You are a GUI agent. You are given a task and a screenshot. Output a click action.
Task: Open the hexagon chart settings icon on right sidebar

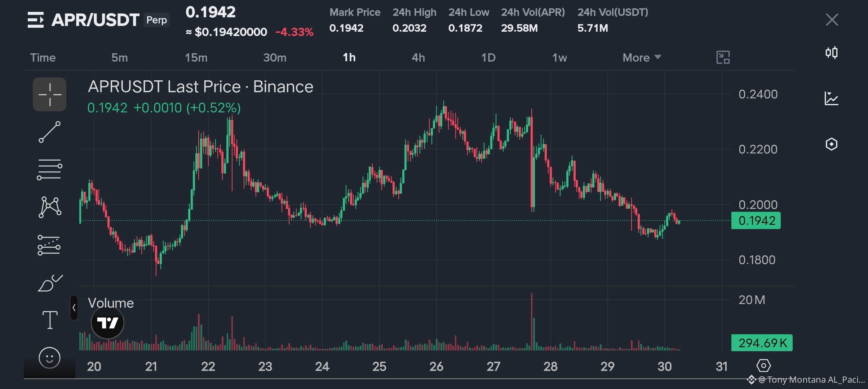pos(831,144)
